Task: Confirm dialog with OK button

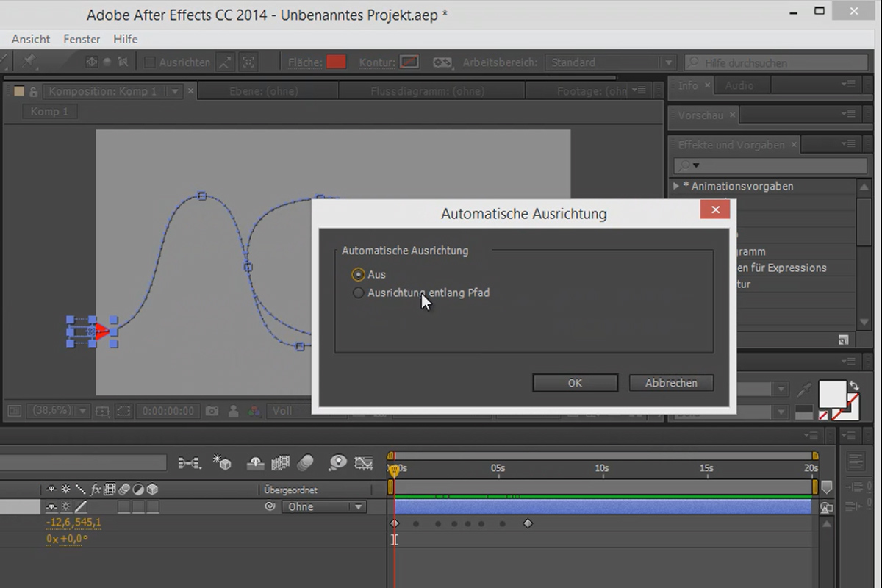Action: coord(575,383)
